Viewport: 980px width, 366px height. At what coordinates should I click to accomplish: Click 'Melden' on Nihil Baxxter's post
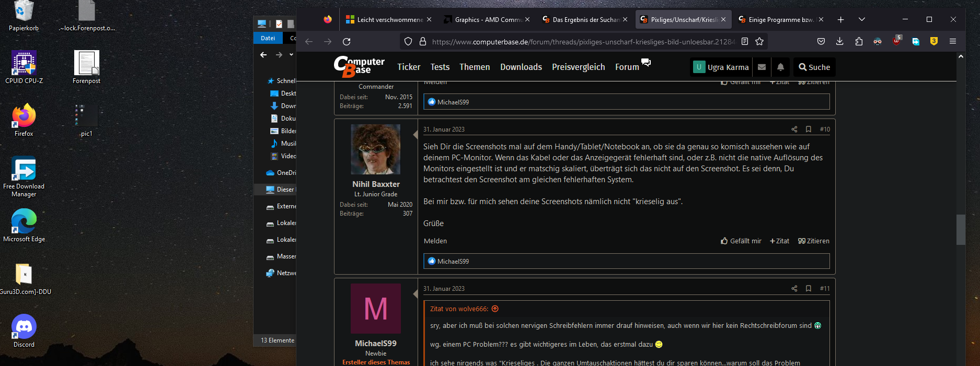435,241
